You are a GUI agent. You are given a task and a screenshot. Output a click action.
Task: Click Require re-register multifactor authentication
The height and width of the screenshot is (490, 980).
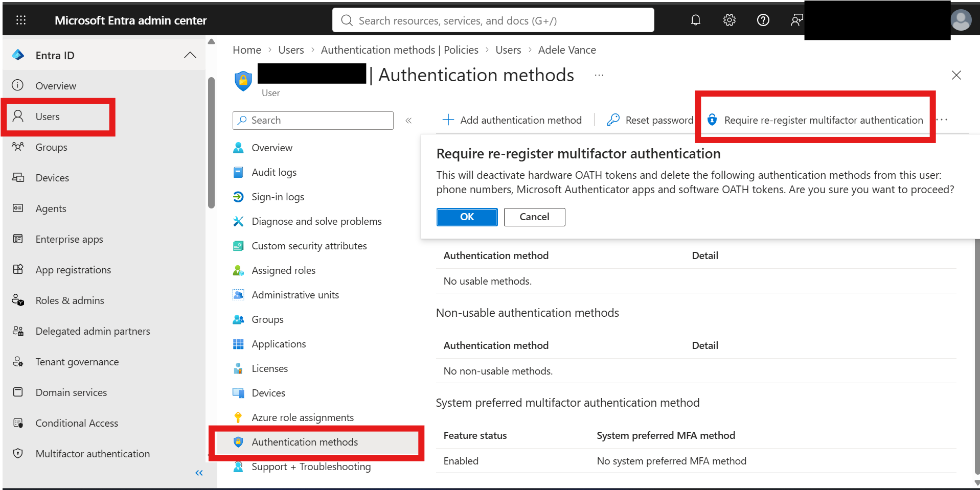[x=815, y=120]
